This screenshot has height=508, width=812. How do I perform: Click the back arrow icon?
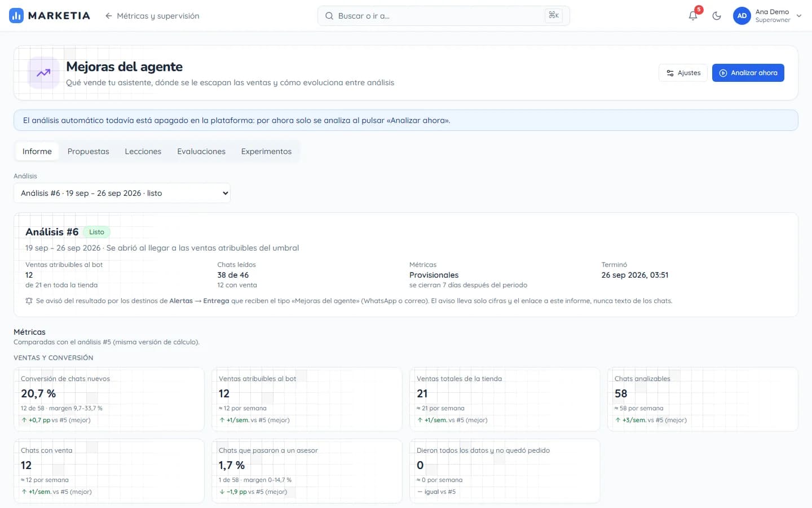(x=109, y=16)
